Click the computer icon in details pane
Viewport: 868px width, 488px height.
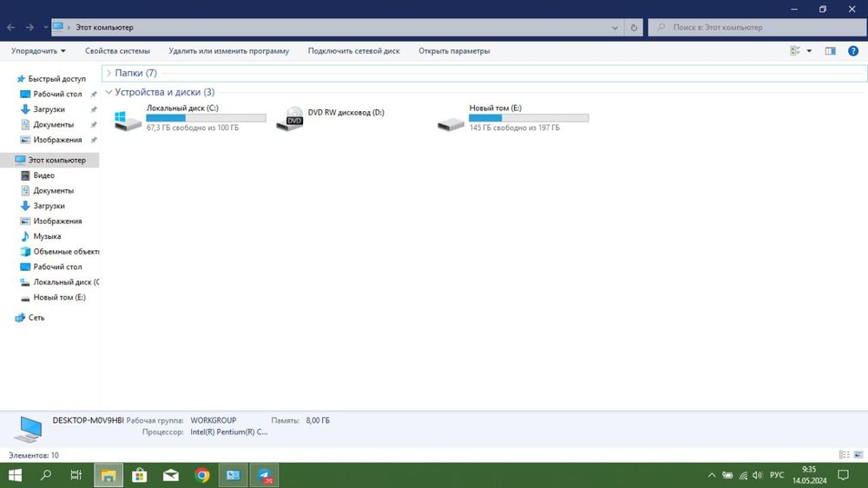[28, 429]
